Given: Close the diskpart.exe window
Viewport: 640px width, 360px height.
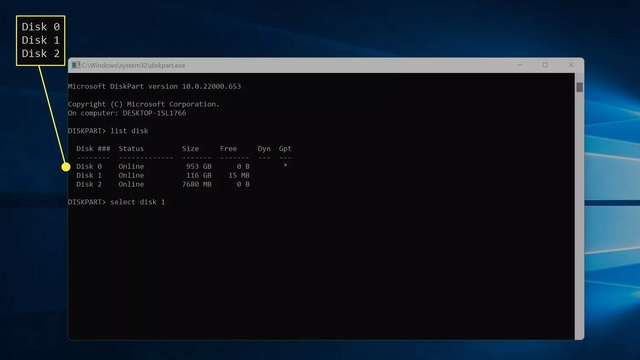Looking at the screenshot, I should point(571,65).
